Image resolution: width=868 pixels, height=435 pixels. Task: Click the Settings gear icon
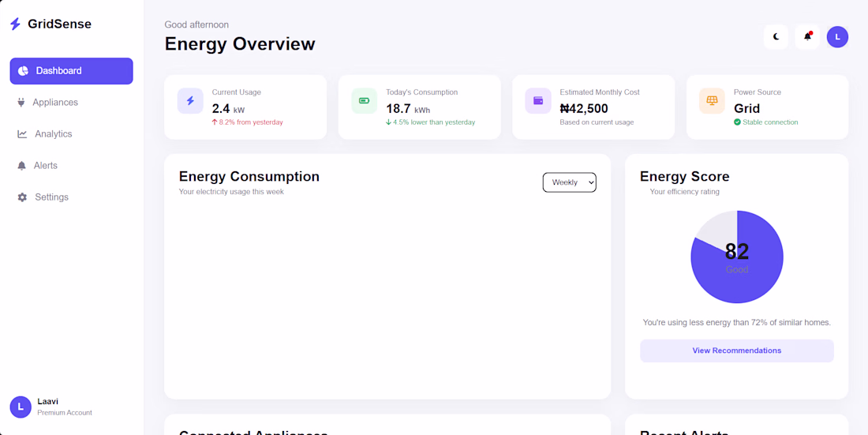tap(22, 197)
